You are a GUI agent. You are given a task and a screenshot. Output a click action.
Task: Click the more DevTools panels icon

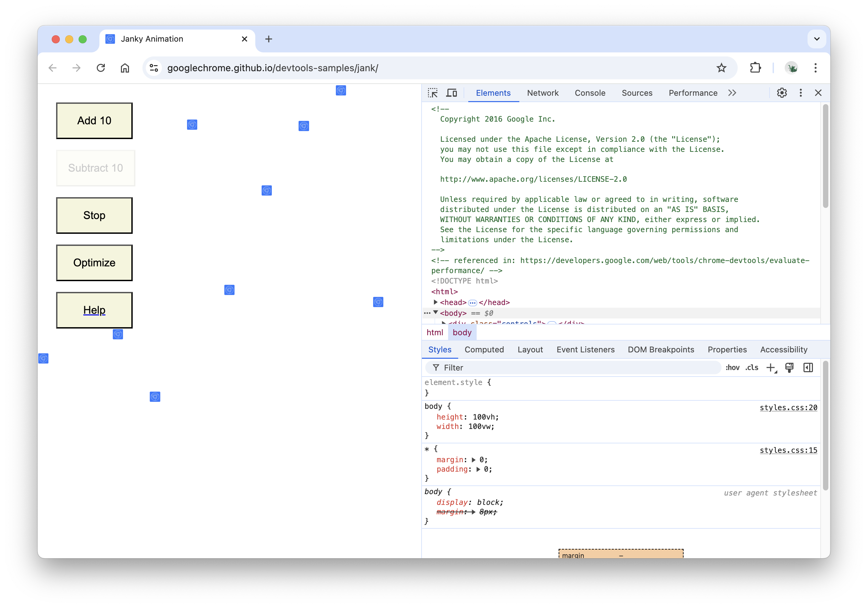tap(732, 92)
